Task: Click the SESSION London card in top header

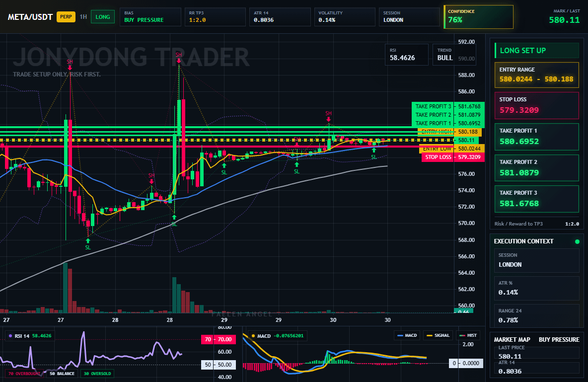Action: click(x=409, y=17)
